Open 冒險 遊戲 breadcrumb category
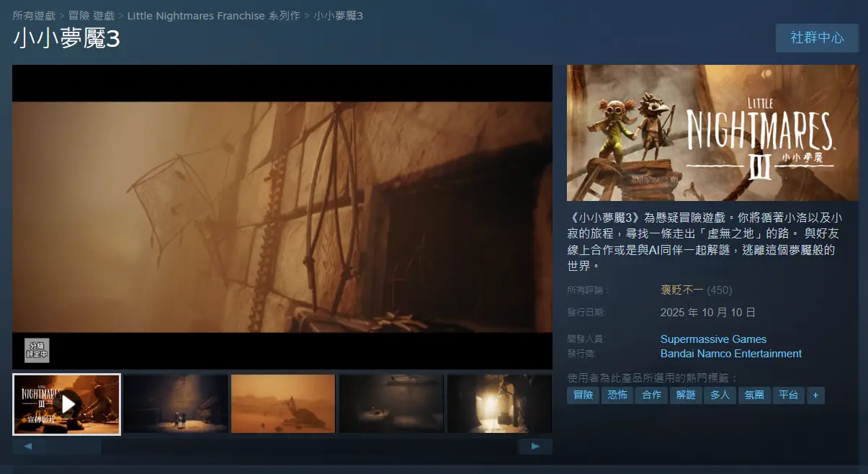This screenshot has height=474, width=868. (91, 16)
